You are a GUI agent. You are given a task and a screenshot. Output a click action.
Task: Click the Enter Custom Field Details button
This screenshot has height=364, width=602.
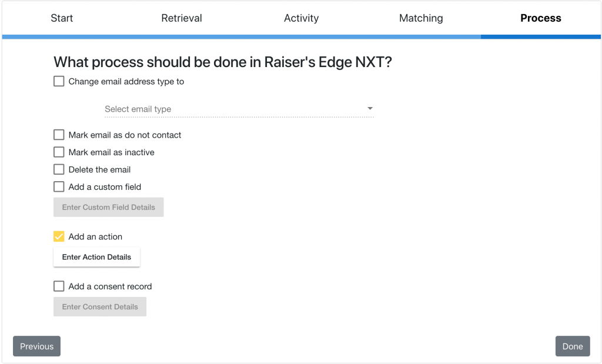pos(108,207)
